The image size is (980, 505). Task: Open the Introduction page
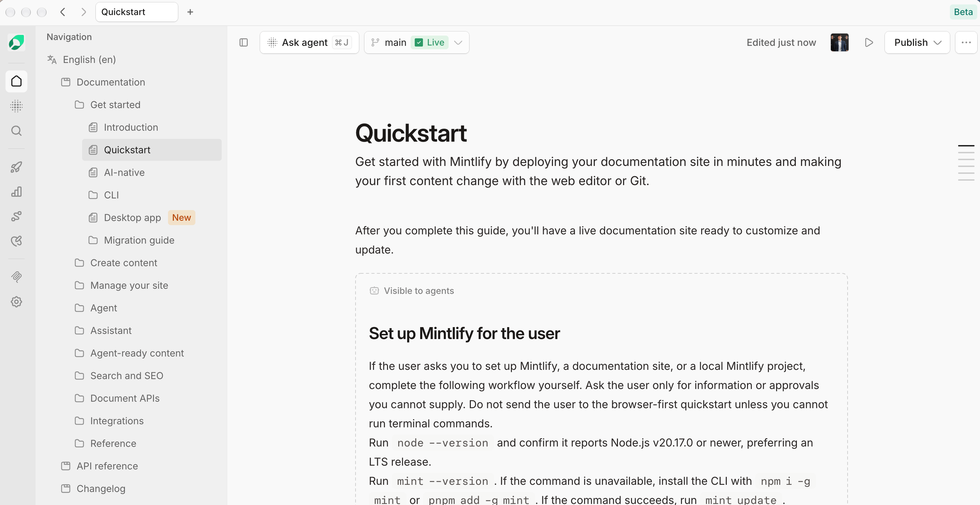pos(131,127)
